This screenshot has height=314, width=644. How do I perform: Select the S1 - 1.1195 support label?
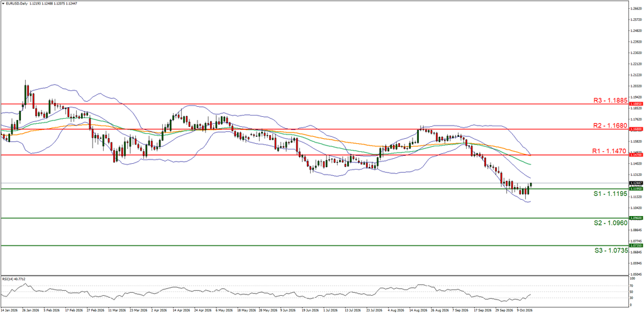coord(610,193)
